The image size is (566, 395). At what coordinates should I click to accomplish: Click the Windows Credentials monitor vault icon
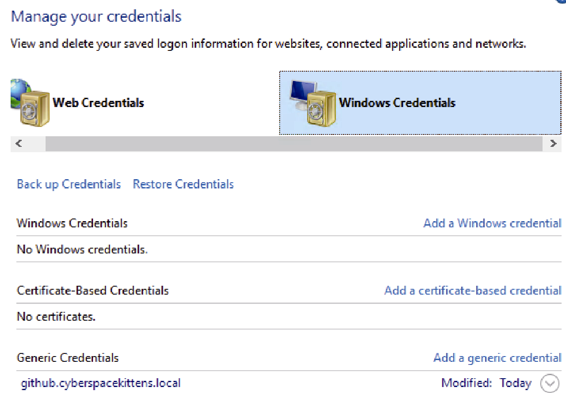(x=313, y=103)
